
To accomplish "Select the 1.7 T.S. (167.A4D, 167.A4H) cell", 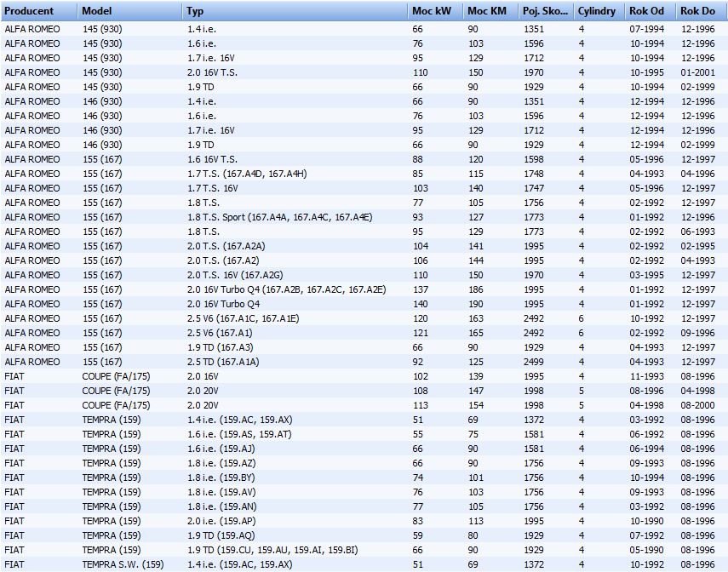I will (x=247, y=174).
